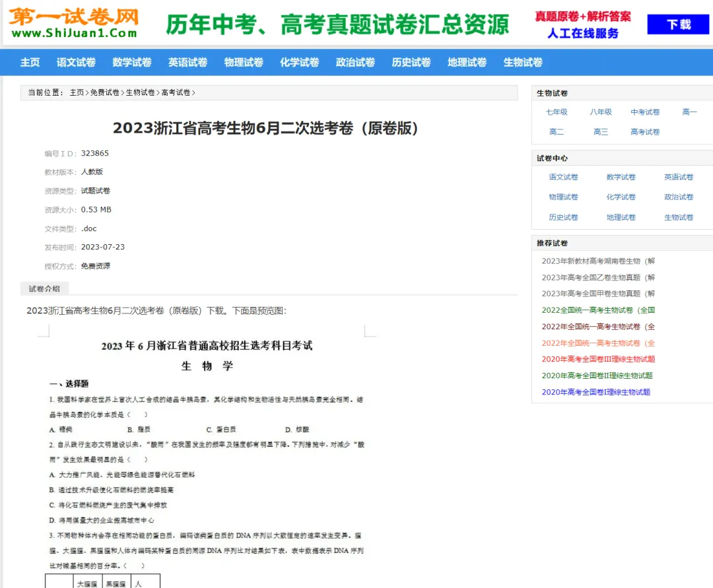Open 政治试卷 in the 试卷中心 panel
713x588 pixels.
(x=679, y=197)
